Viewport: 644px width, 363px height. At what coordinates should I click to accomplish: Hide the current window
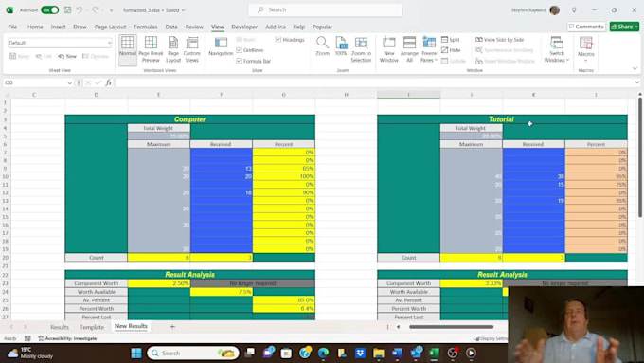(452, 50)
